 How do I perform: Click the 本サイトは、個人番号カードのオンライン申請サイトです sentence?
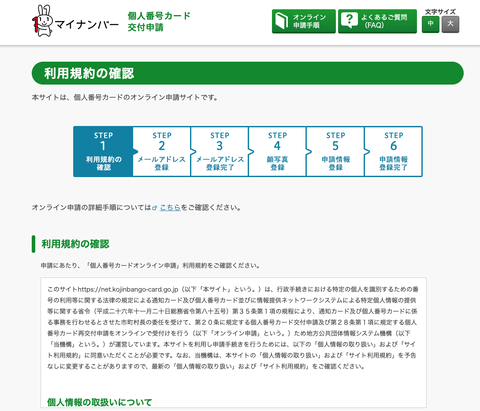tap(125, 98)
